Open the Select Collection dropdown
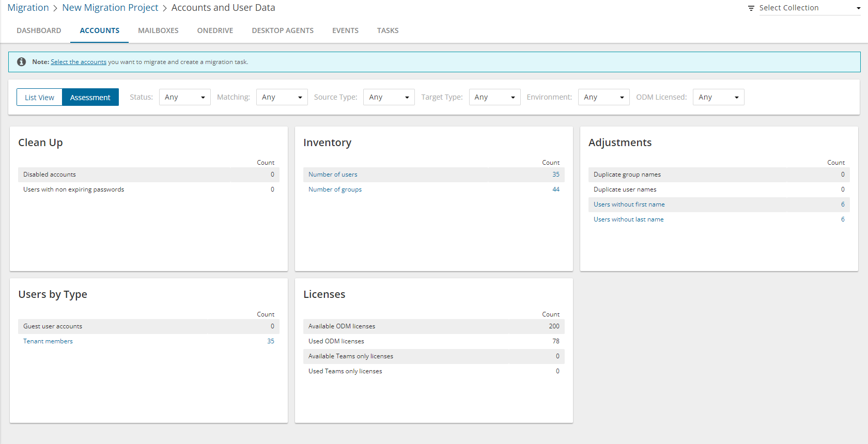This screenshot has height=444, width=868. click(809, 8)
